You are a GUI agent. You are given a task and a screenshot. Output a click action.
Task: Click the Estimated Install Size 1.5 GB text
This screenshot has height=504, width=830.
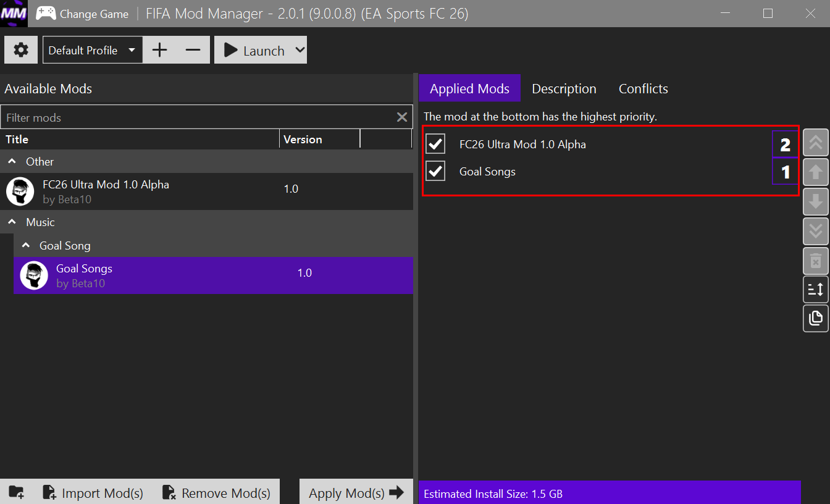493,493
